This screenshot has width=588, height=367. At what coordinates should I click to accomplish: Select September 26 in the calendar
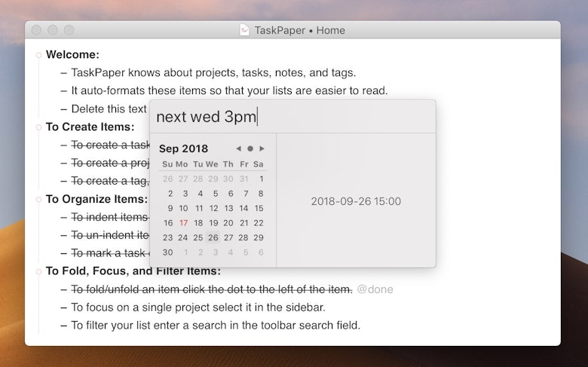coord(213,237)
